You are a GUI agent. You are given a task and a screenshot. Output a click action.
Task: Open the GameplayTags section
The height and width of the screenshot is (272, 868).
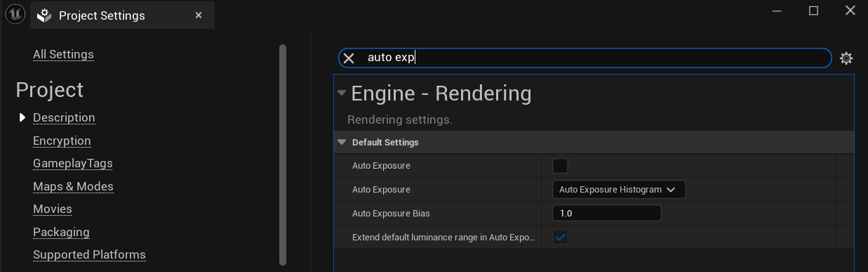tap(73, 163)
